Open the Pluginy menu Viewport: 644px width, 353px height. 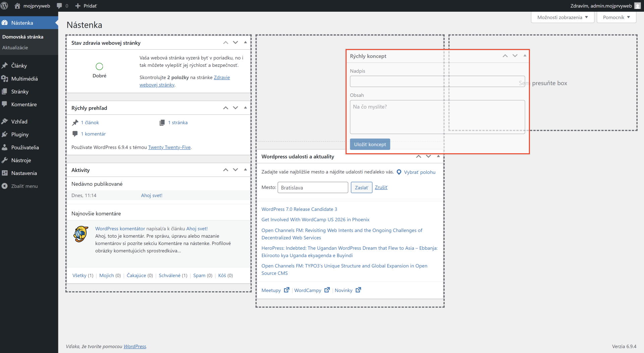click(x=29, y=134)
